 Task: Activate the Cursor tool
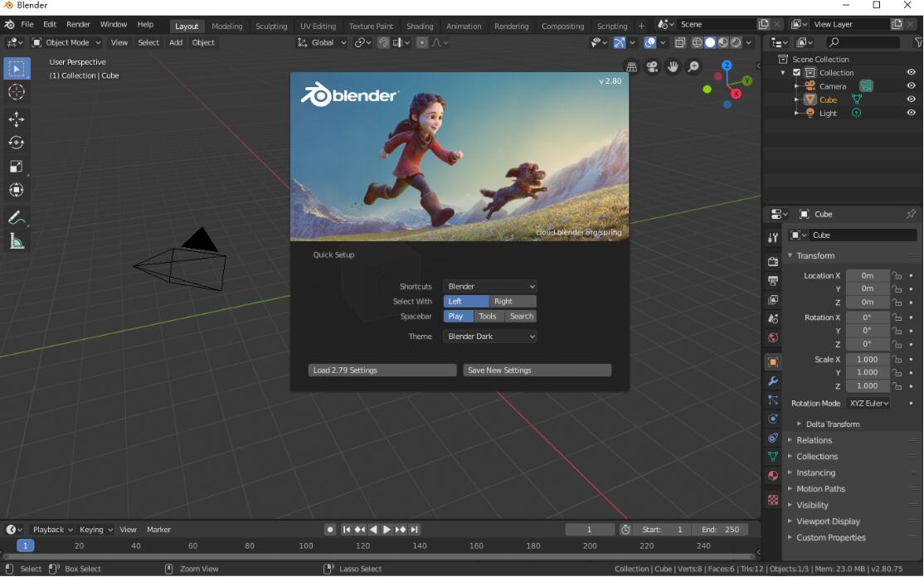click(x=17, y=92)
